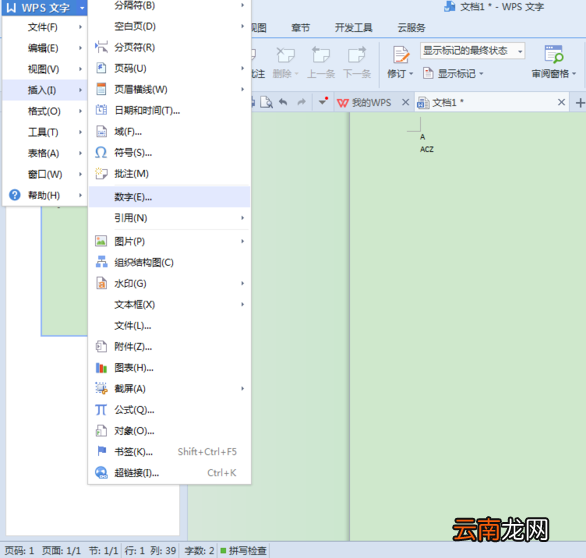Expand the quick access toolbar customize arrow
Viewport: 586px width, 558px height.
pos(323,102)
